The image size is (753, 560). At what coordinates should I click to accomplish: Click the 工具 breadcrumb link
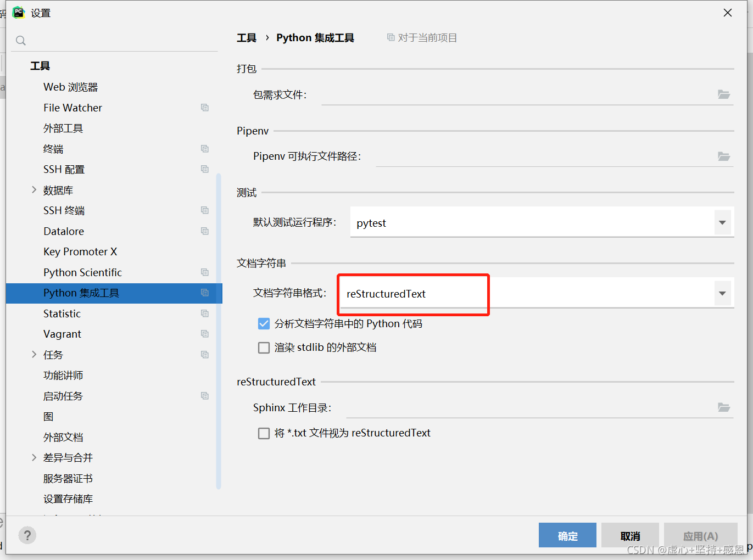point(247,38)
